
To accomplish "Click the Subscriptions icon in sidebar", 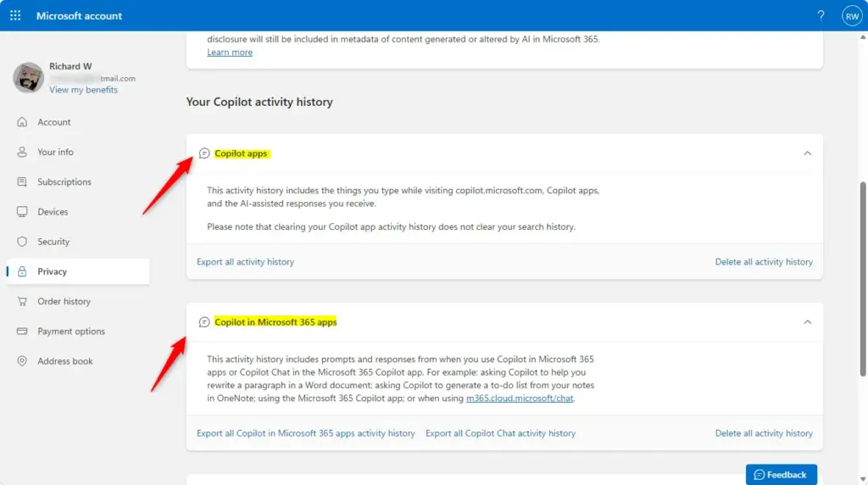I will 22,181.
